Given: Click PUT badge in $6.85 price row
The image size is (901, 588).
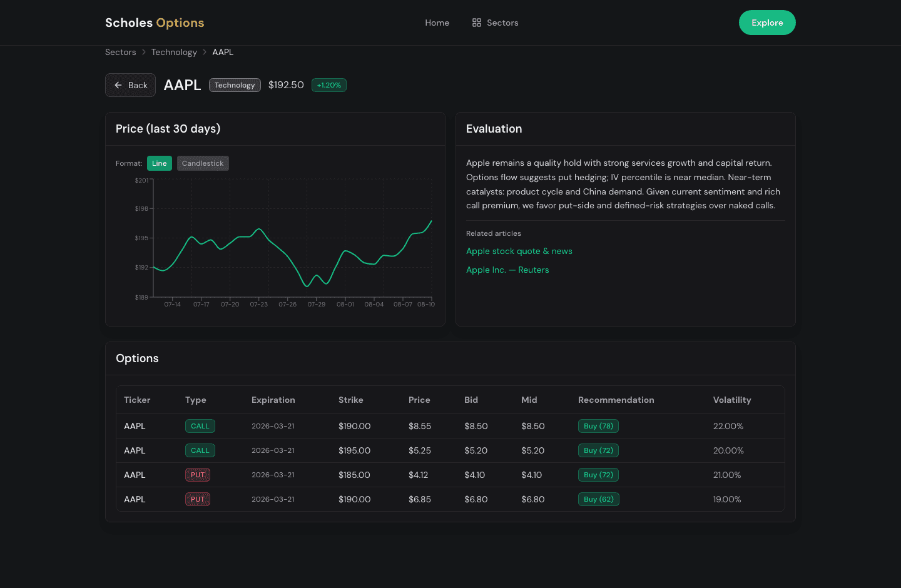Looking at the screenshot, I should point(198,499).
